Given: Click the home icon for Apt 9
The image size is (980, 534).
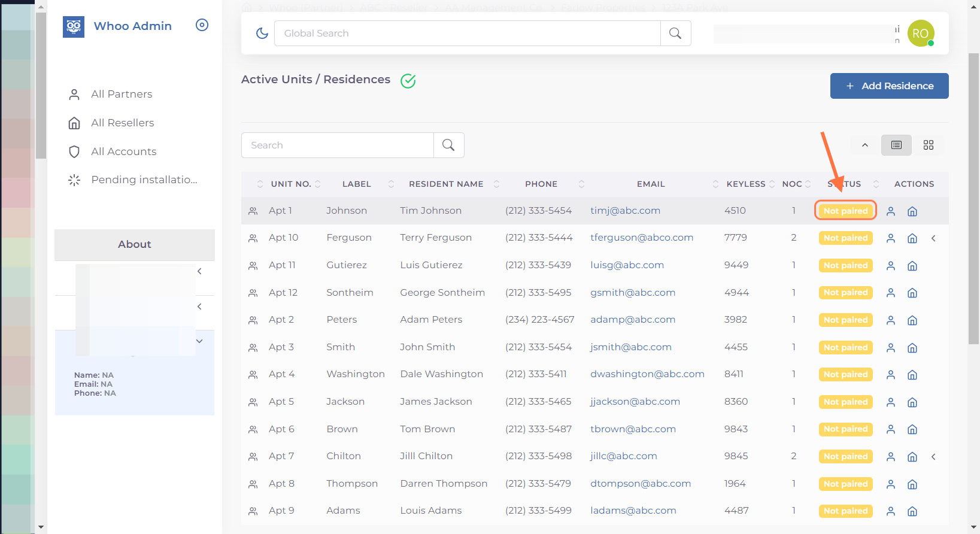Looking at the screenshot, I should click(x=912, y=511).
